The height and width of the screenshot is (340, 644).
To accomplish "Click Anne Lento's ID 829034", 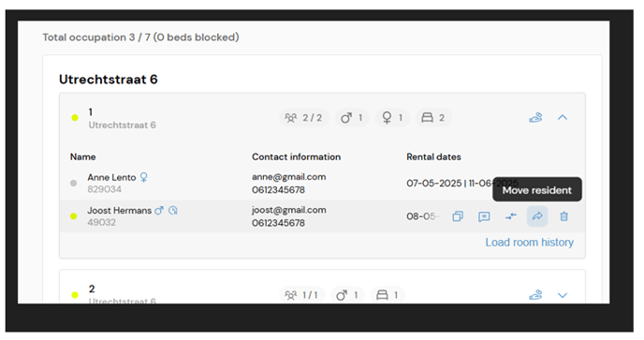I will click(104, 189).
